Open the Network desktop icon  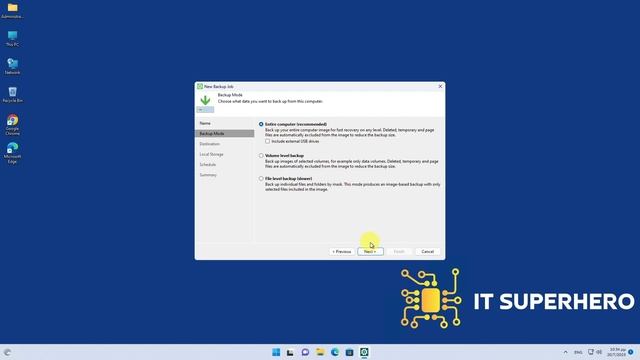click(x=12, y=67)
